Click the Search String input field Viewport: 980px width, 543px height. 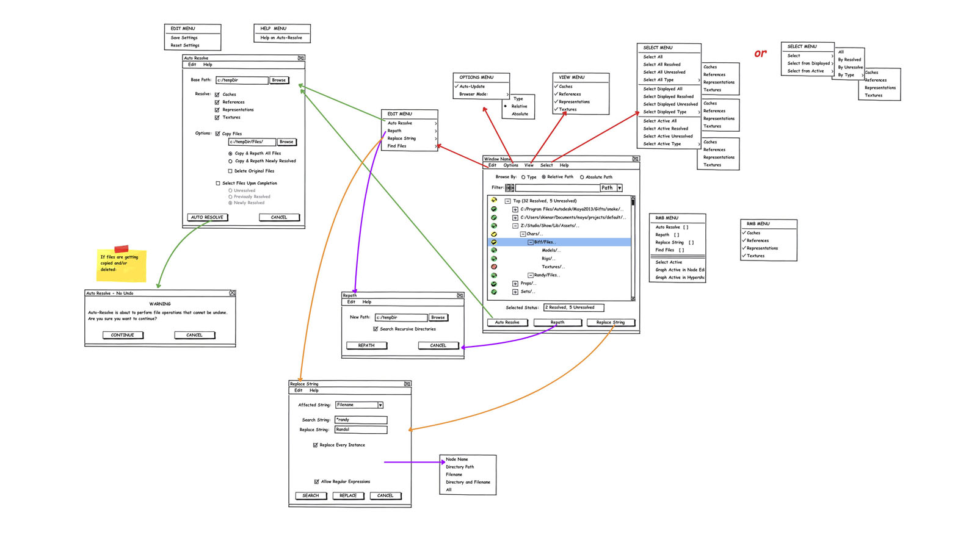coord(361,420)
